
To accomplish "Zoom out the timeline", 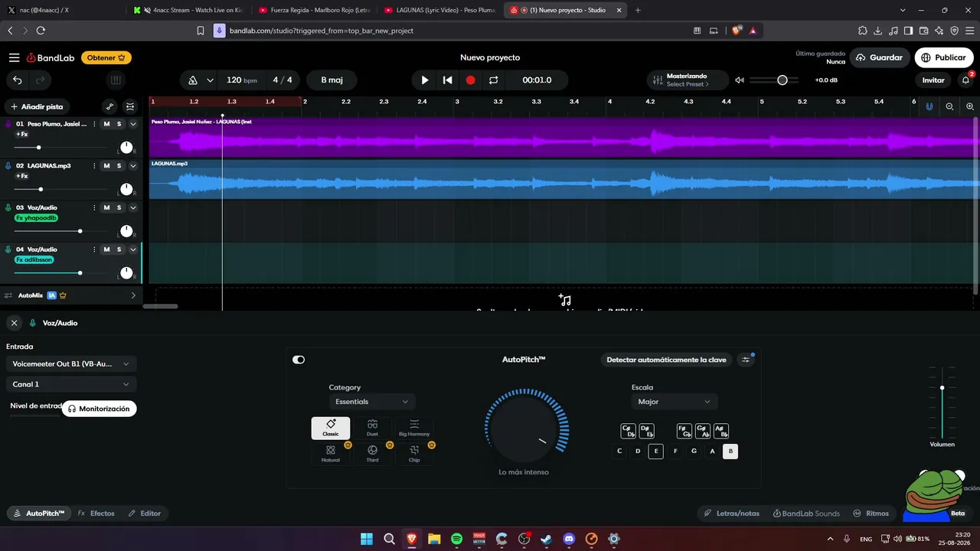I will (950, 106).
